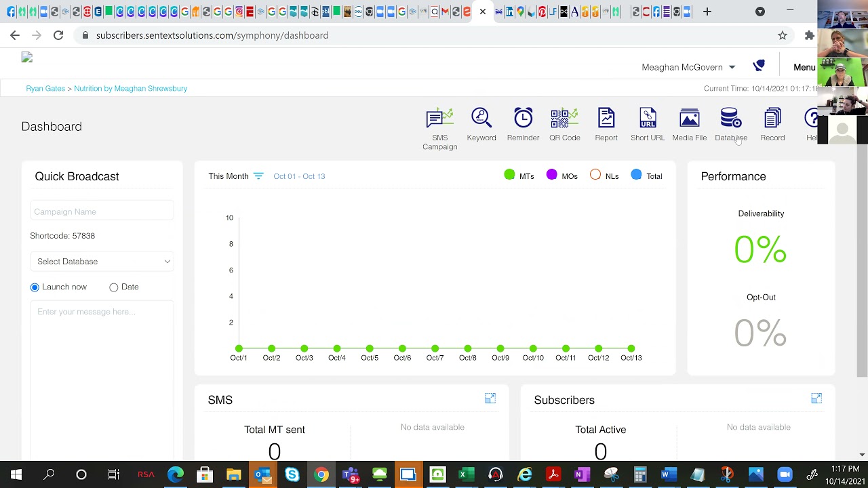Toggle the MTs series in chart legend

point(519,176)
